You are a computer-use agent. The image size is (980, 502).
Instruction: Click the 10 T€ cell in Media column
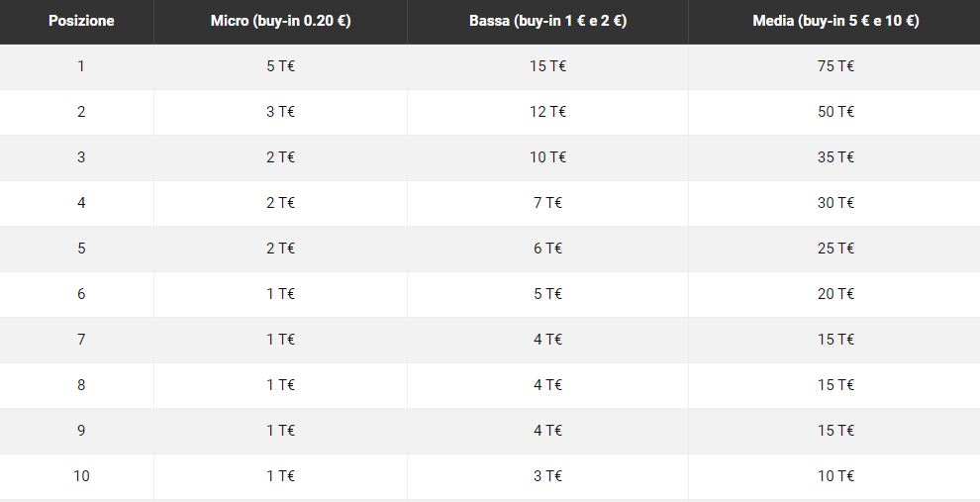[835, 476]
